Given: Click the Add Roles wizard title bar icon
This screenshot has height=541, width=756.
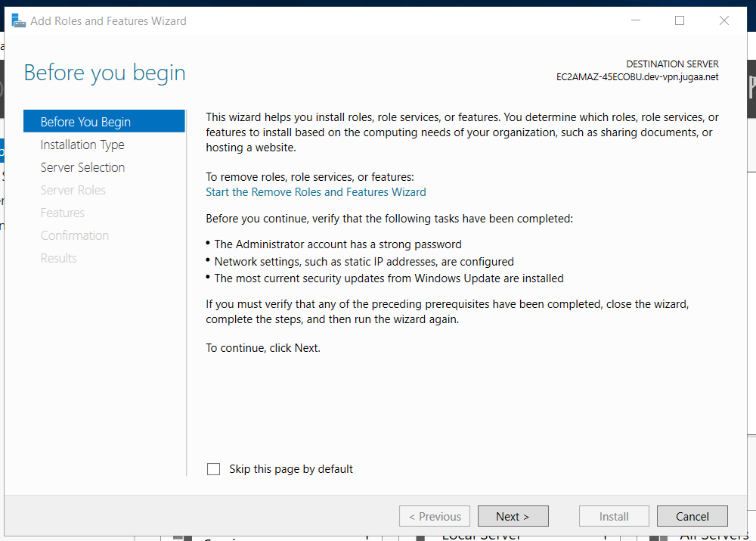Looking at the screenshot, I should pyautogui.click(x=18, y=20).
